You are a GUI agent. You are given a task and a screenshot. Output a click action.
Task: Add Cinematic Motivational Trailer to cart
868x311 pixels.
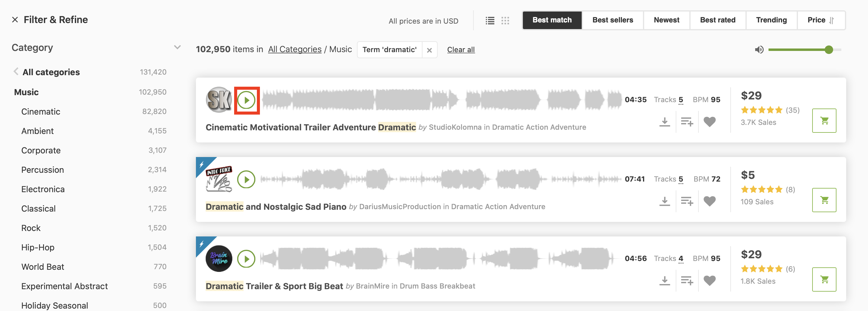point(824,121)
